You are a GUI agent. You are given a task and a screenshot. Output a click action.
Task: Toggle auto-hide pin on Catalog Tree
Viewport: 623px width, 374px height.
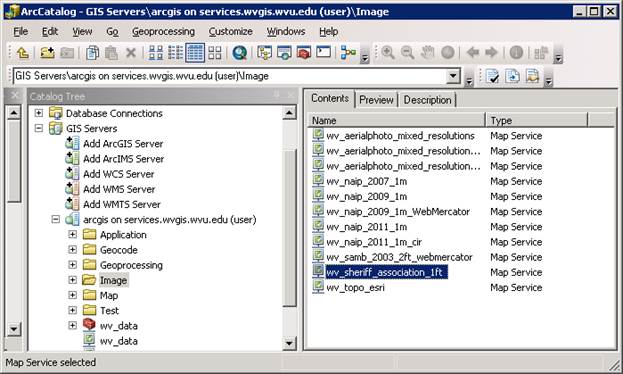(x=277, y=95)
